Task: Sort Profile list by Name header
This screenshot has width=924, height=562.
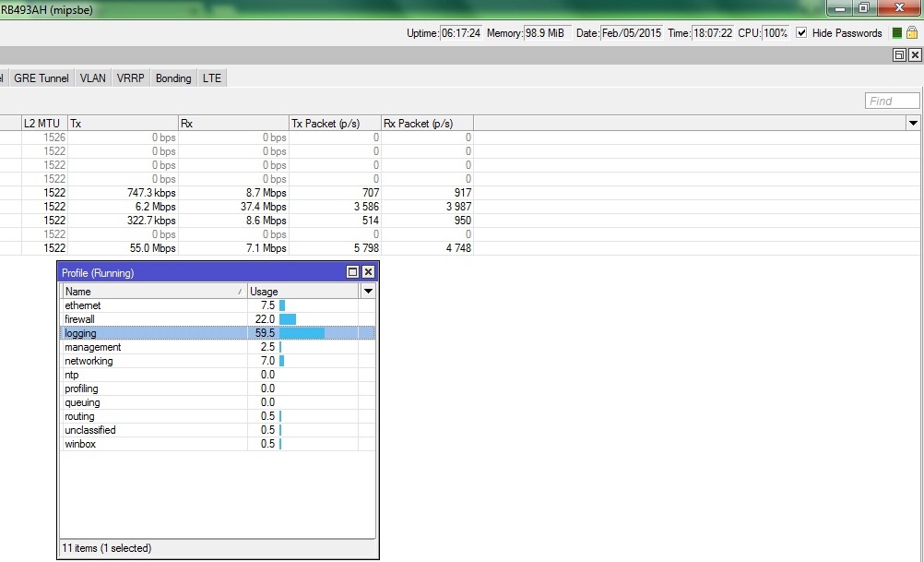Action: [154, 292]
